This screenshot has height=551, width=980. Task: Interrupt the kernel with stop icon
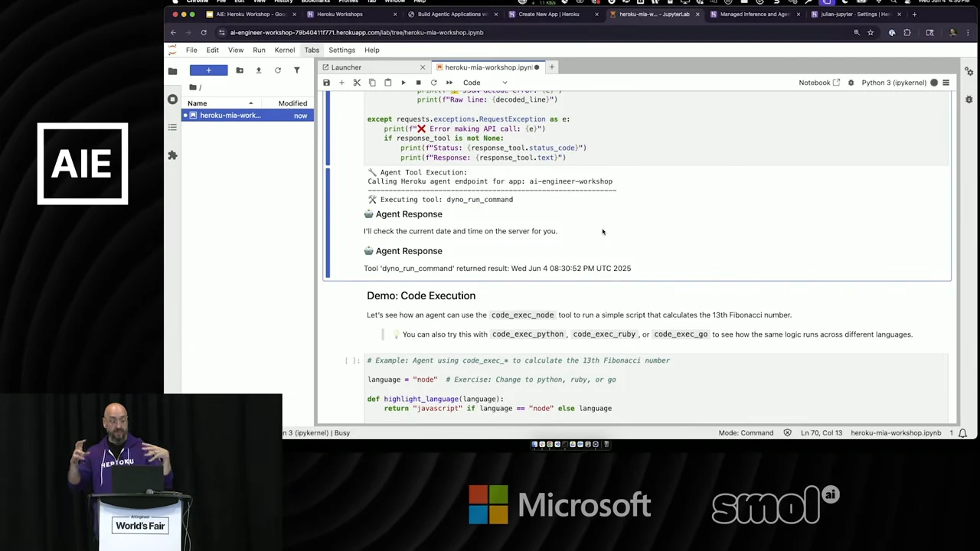pos(418,83)
